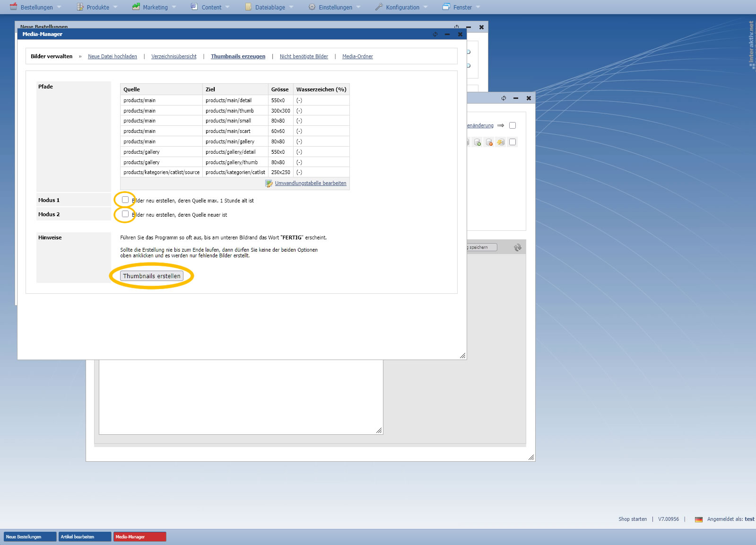This screenshot has width=756, height=545.
Task: Enable Modus 1 checkbox for one-hour-old sources
Action: pyautogui.click(x=125, y=200)
